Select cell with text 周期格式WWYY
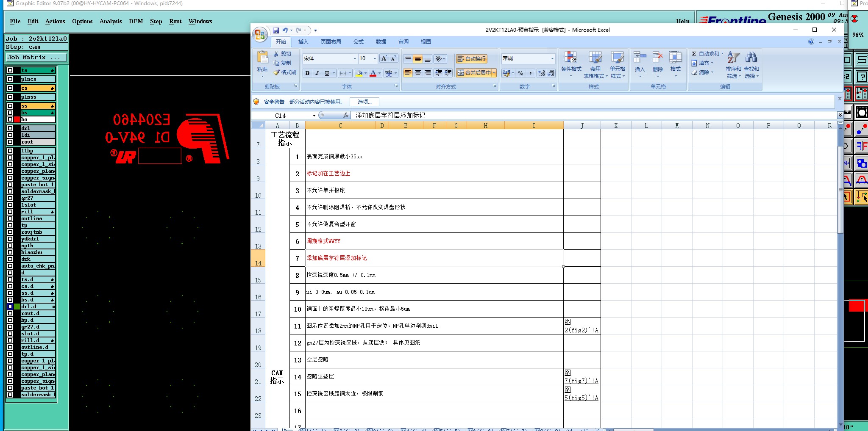 point(434,241)
